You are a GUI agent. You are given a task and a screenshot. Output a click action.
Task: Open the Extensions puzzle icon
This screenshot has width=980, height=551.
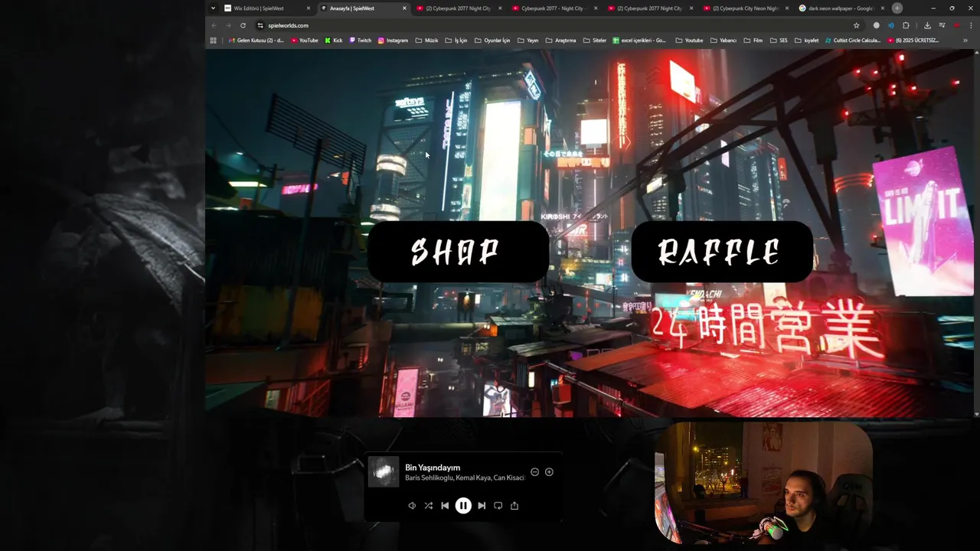click(906, 25)
